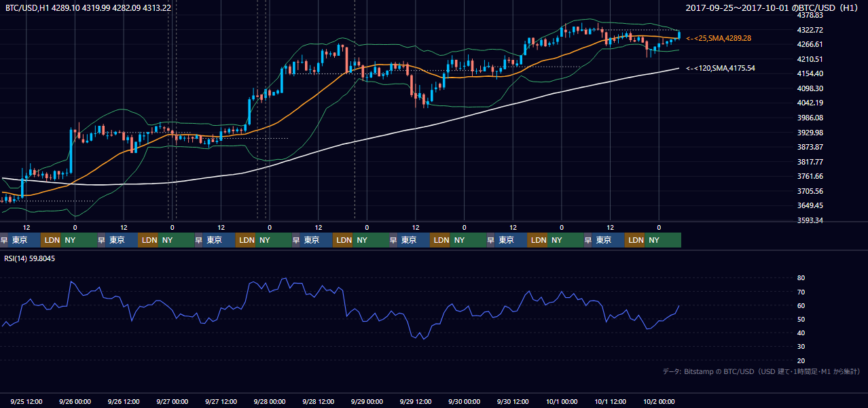This screenshot has width=868, height=408.
Task: Click the price axis value 3929.98
Action: tap(809, 133)
